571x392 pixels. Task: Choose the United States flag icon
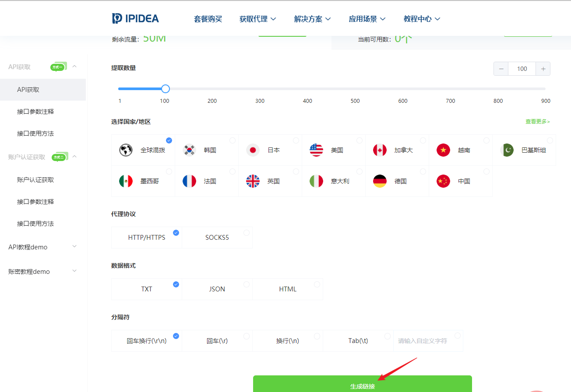316,150
